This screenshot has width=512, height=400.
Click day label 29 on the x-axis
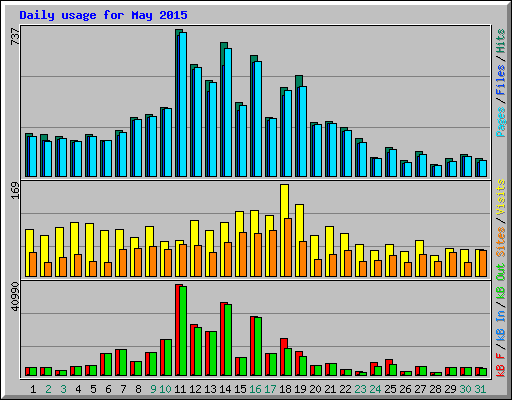450,389
